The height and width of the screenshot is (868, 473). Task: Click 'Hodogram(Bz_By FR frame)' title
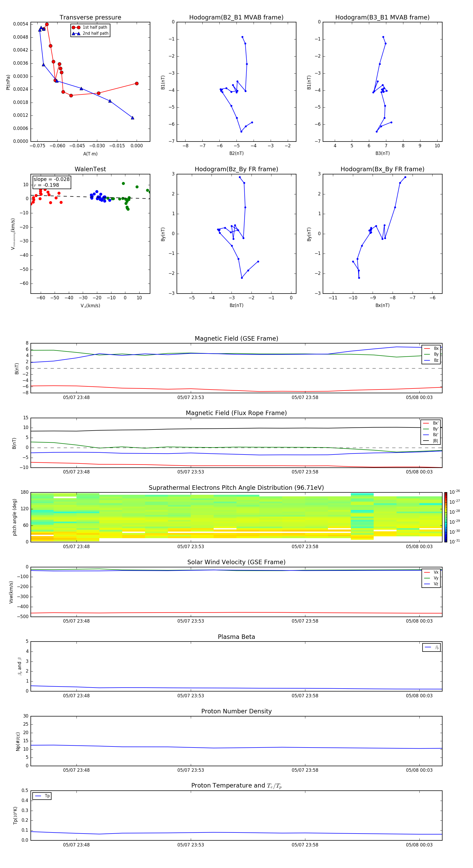click(236, 169)
